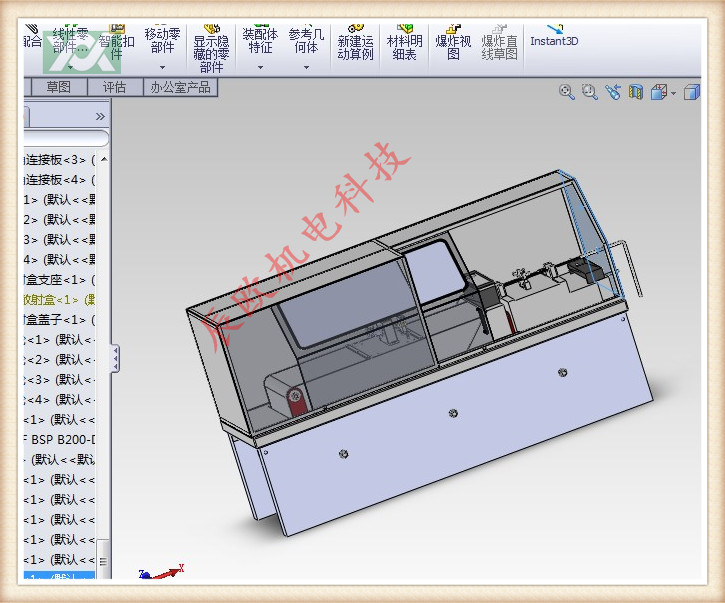
Task: Expand the Assembly Features (装配体特征) dropdown arrow
Action: 260,68
